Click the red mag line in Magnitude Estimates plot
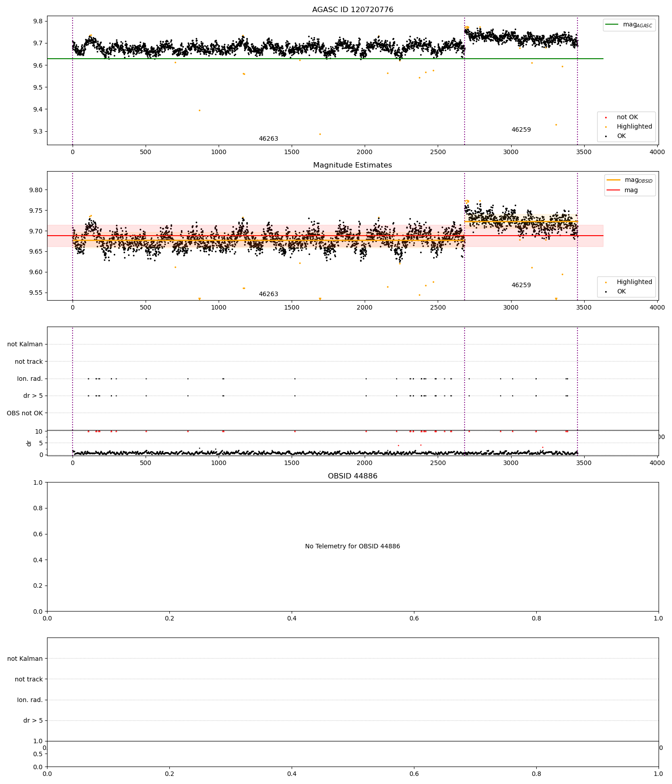Viewport: 672px width, 784px height. click(x=325, y=236)
